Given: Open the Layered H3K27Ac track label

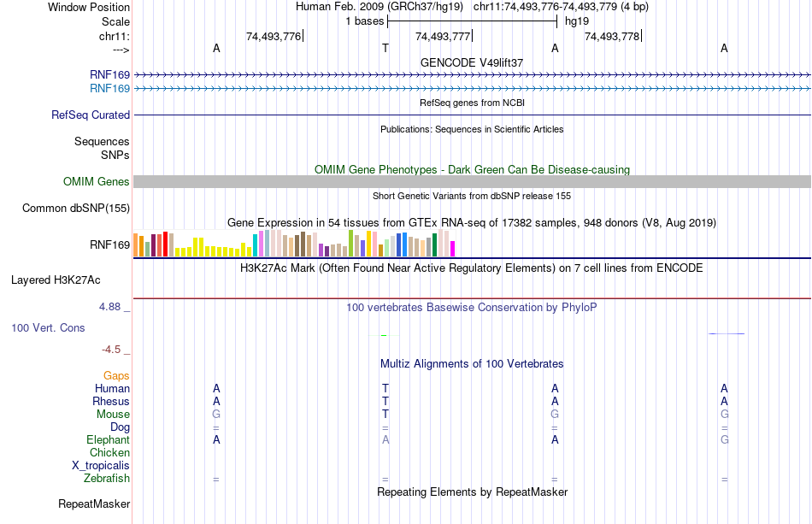Looking at the screenshot, I should coord(56,280).
